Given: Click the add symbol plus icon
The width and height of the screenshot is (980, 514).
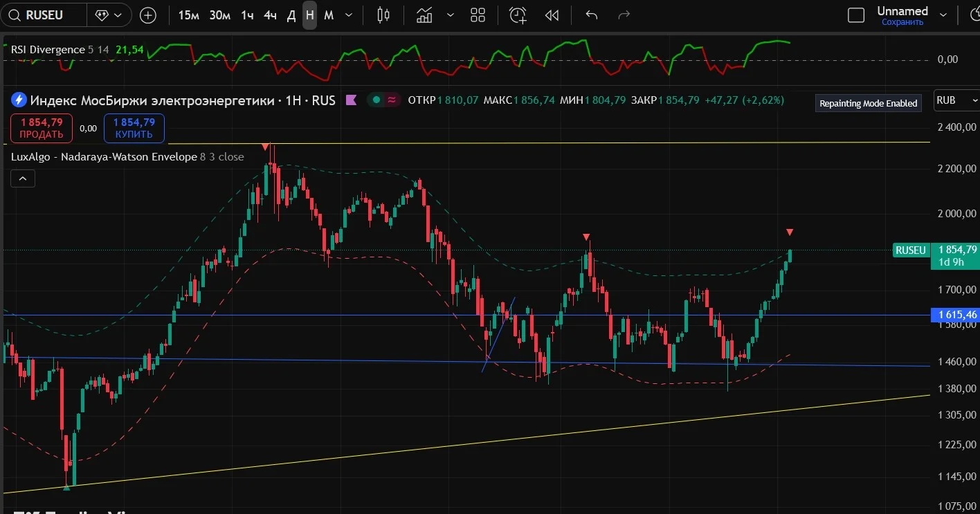Looking at the screenshot, I should [x=147, y=15].
